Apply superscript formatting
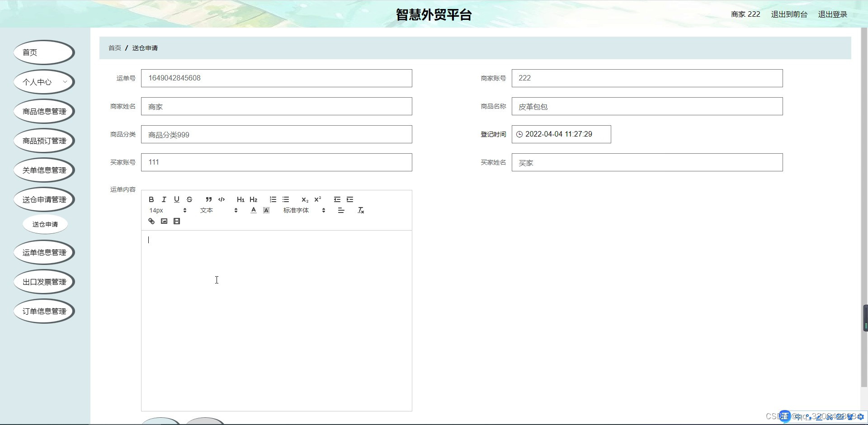The height and width of the screenshot is (425, 868). pyautogui.click(x=317, y=199)
